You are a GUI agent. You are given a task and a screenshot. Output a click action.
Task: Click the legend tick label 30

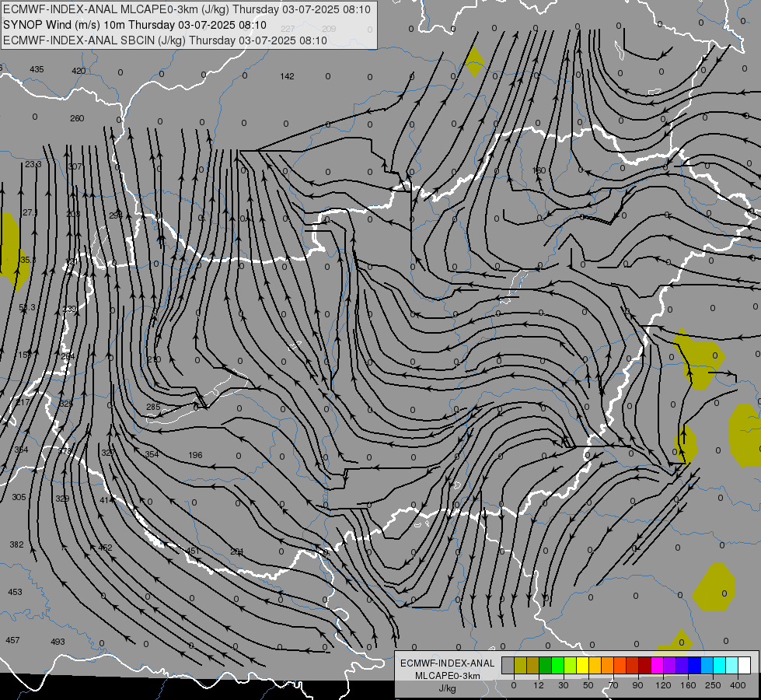coord(564,685)
